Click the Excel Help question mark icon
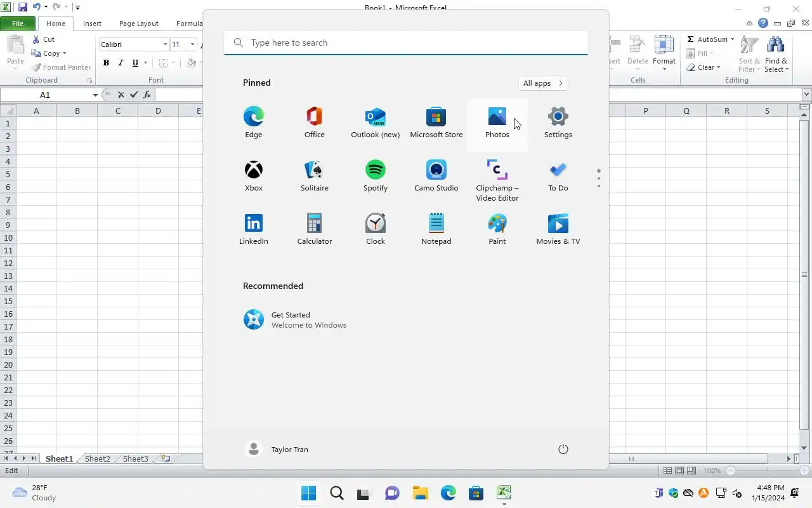 (763, 23)
